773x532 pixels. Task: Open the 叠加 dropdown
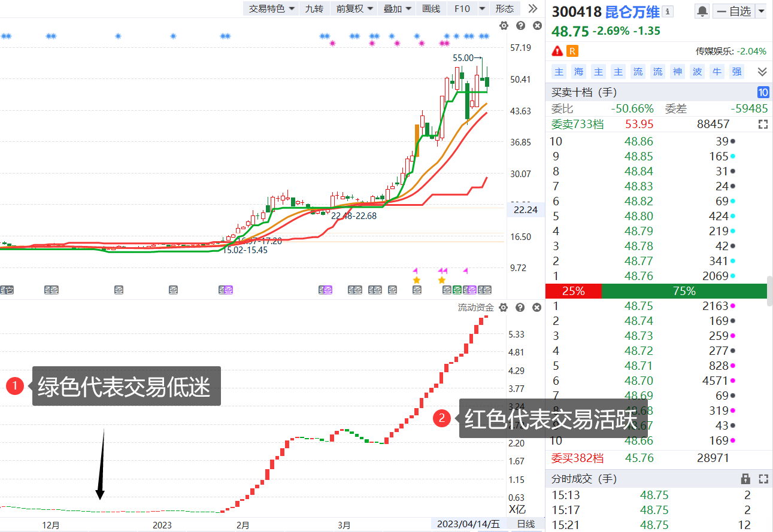[x=398, y=9]
